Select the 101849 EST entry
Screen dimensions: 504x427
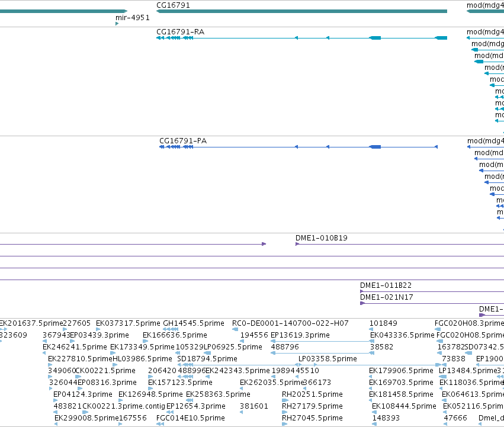pyautogui.click(x=383, y=323)
